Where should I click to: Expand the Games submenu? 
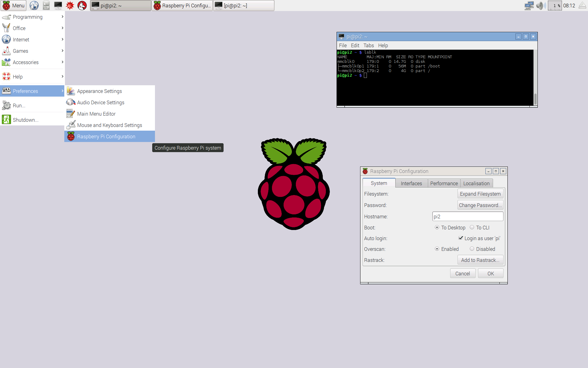click(x=32, y=51)
